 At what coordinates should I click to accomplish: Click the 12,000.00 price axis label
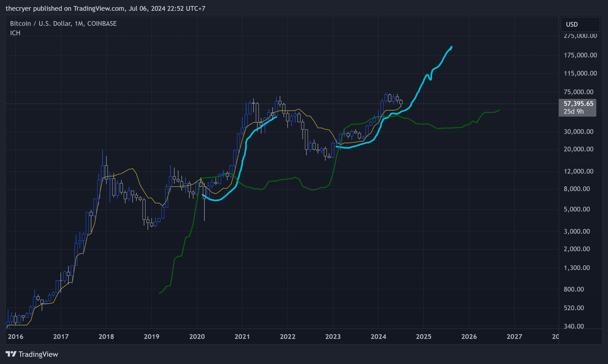579,171
